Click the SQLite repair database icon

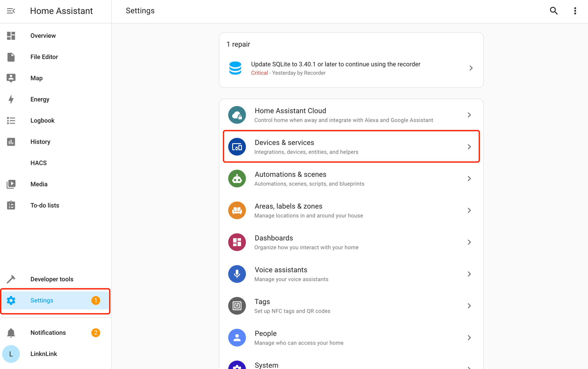235,68
